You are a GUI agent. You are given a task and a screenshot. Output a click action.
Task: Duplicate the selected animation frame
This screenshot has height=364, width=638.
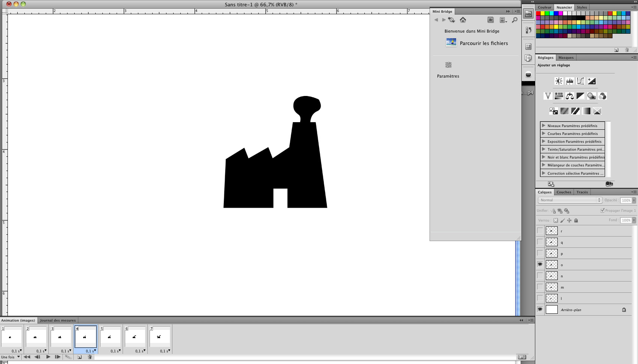79,357
